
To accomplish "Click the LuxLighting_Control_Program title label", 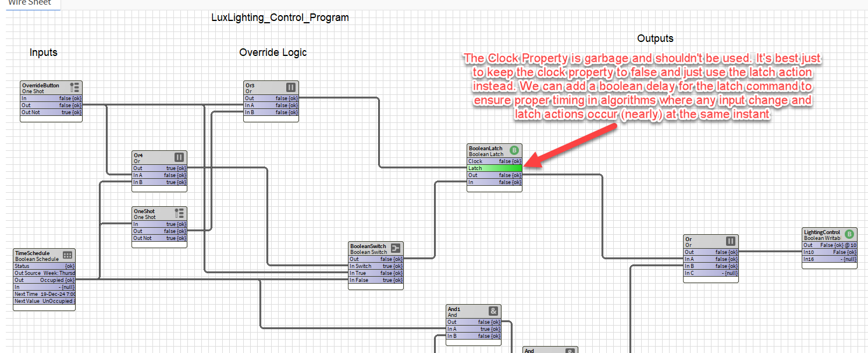I will coord(280,17).
